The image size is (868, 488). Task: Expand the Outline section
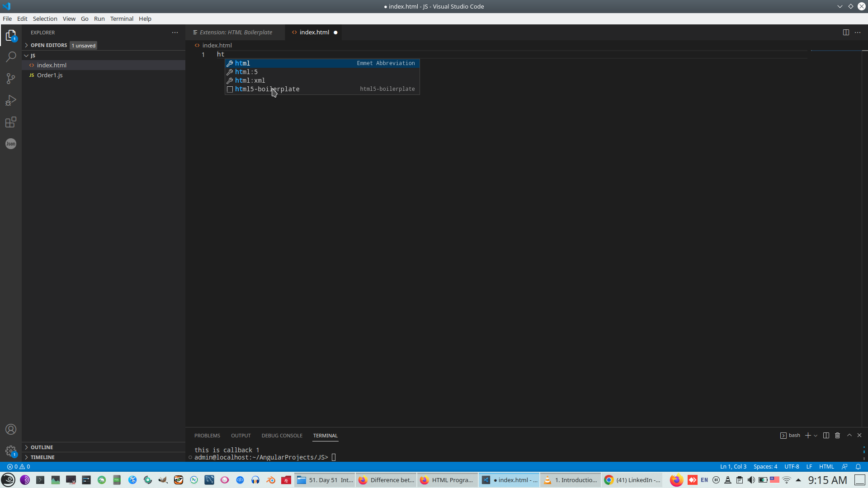pos(42,447)
